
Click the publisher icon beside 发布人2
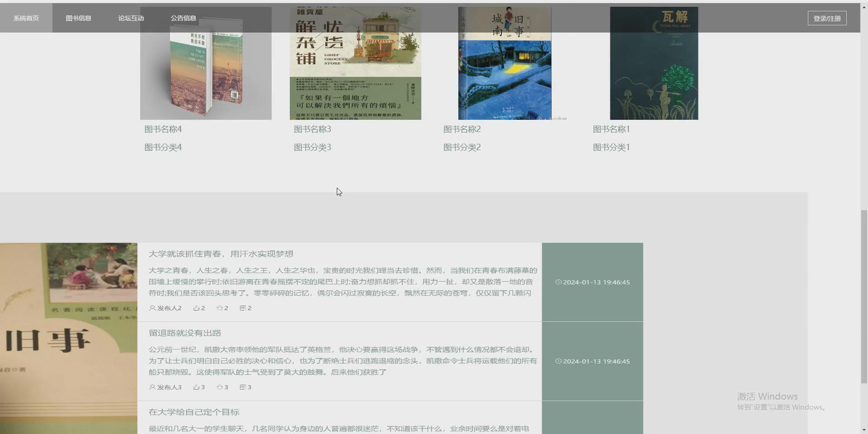[152, 308]
